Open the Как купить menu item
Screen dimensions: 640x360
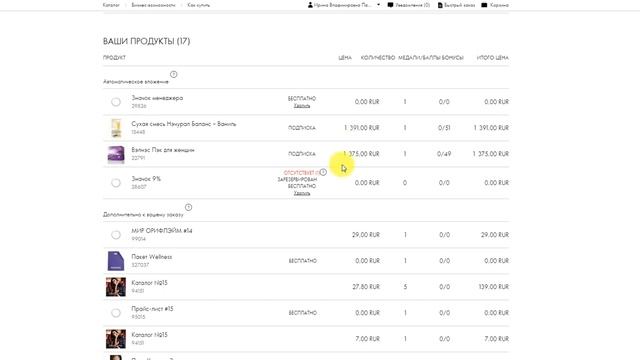click(x=199, y=5)
